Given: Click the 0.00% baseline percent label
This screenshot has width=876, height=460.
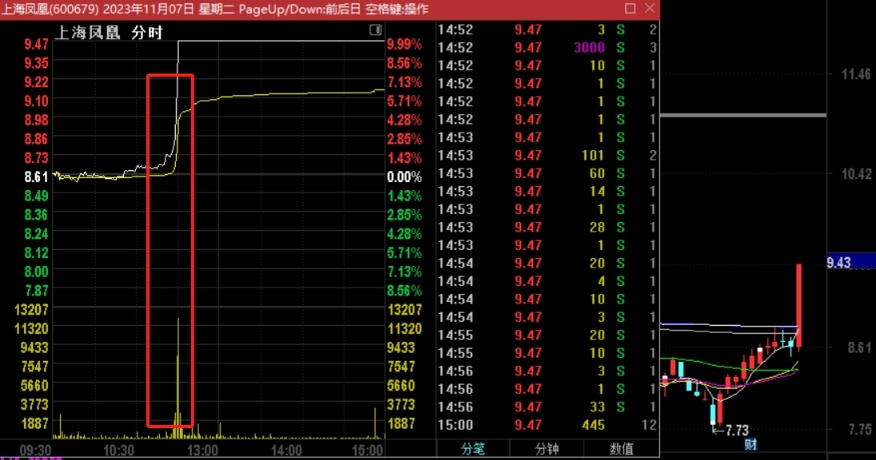Looking at the screenshot, I should tap(404, 177).
